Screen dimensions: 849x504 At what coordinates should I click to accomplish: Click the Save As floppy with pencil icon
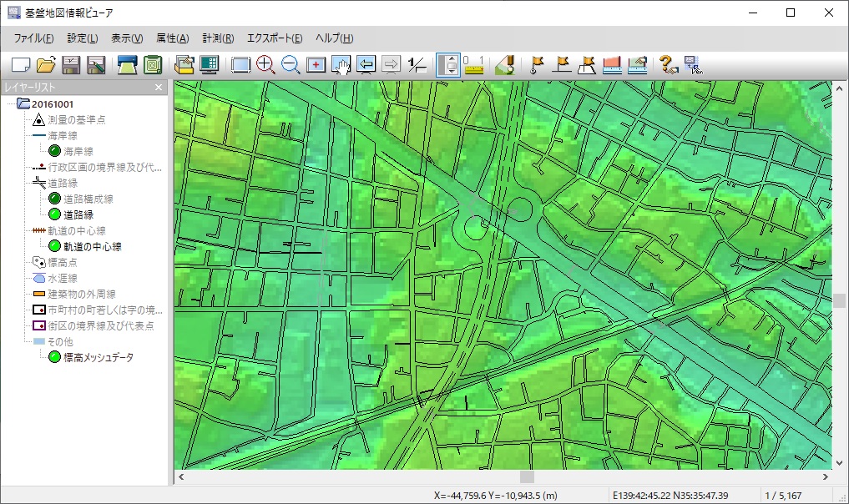[x=96, y=65]
